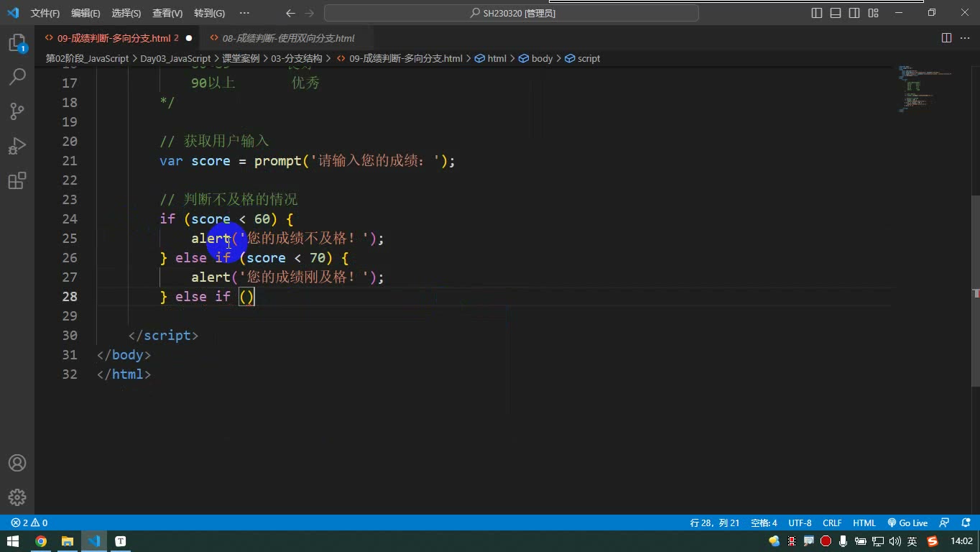Close the unsaved 09-成绩判断 tab dot
This screenshot has width=980, height=552.
(x=189, y=38)
